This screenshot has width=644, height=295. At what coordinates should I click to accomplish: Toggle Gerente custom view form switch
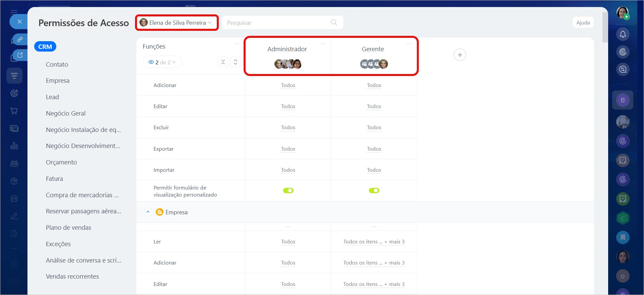tap(374, 191)
